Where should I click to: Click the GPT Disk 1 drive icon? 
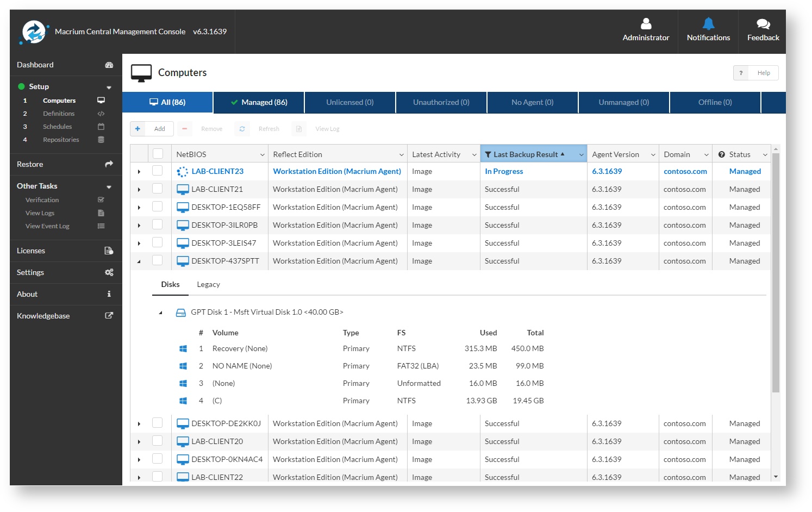click(181, 313)
